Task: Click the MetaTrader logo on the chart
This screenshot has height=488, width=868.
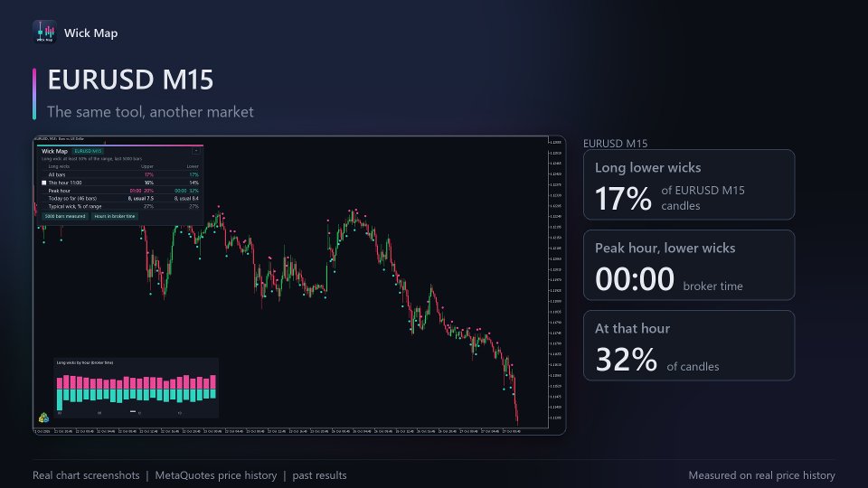Action: point(43,418)
